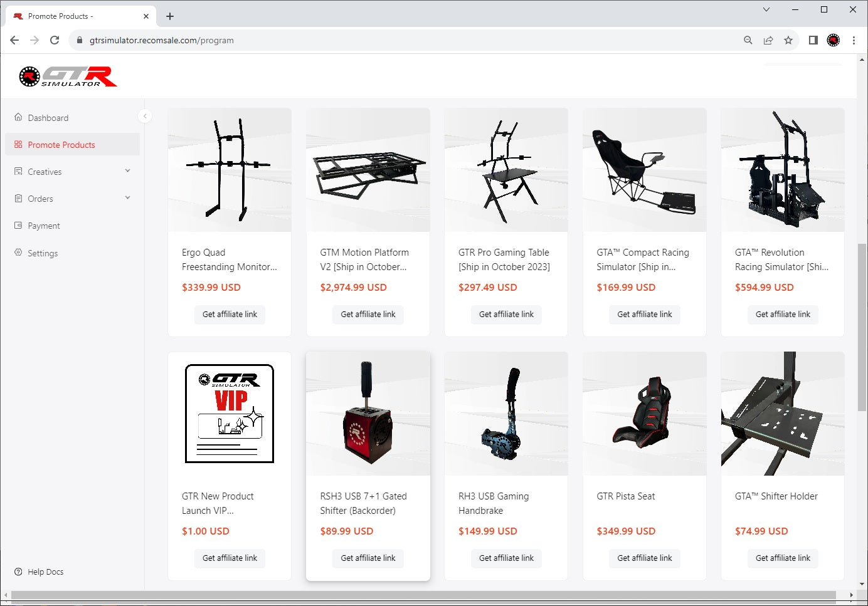Collapse the sidebar with the chevron toggle

tap(145, 116)
